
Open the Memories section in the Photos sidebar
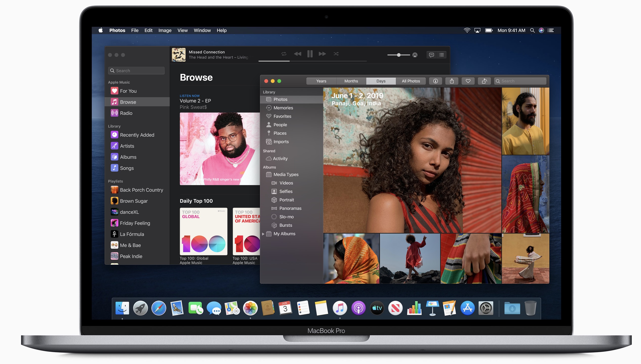click(283, 108)
